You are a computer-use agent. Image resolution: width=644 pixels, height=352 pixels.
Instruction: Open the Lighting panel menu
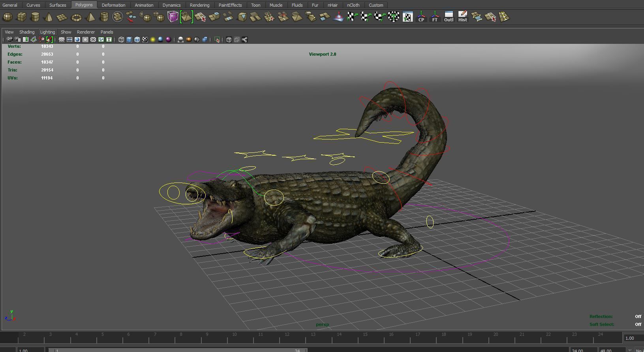47,32
